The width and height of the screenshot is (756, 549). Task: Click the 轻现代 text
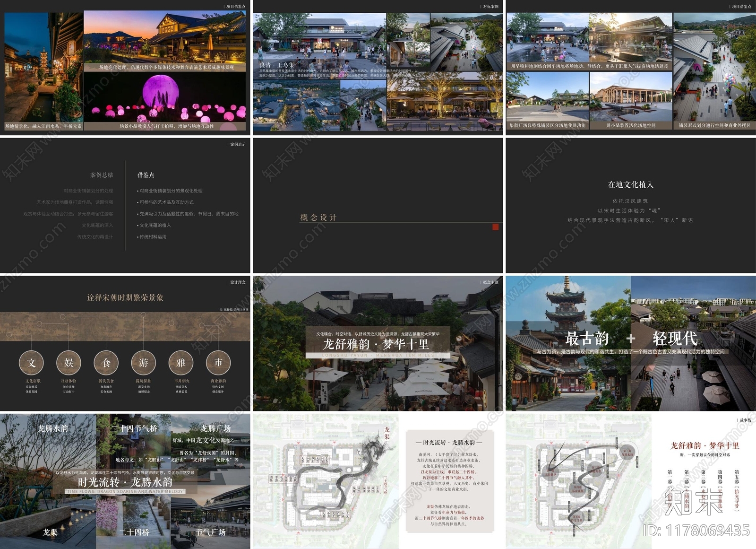tap(675, 338)
